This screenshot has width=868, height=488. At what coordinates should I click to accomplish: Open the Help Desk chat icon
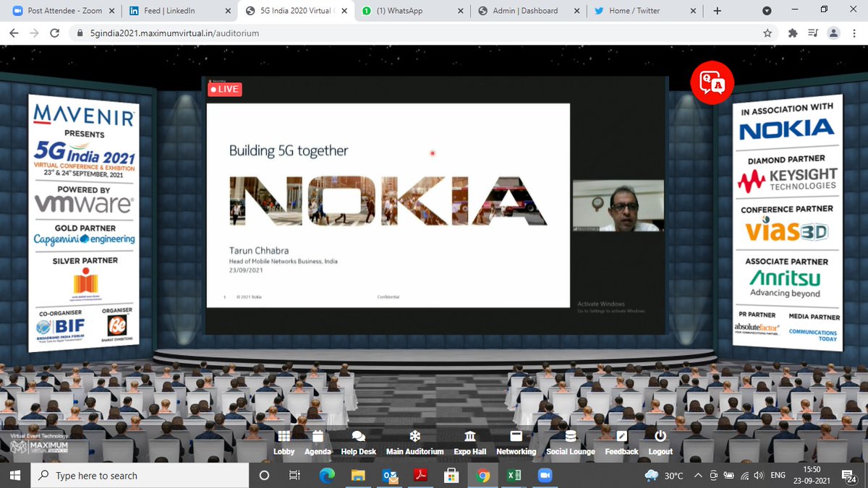[x=358, y=437]
